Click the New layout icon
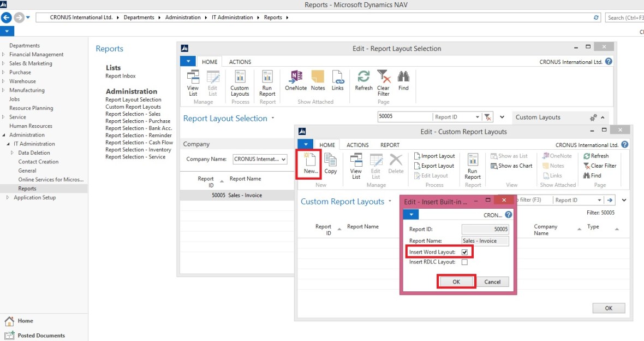Viewport: 644px width, 341px height. click(x=309, y=162)
